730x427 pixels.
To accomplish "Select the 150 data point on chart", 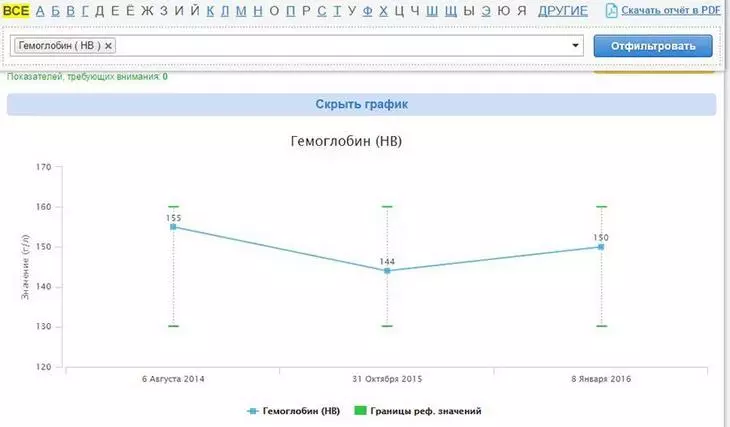I will [601, 247].
